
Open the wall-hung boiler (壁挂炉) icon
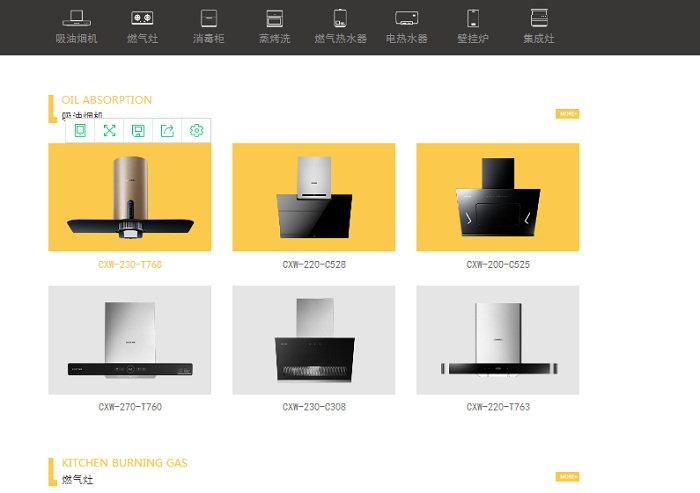coord(472,18)
